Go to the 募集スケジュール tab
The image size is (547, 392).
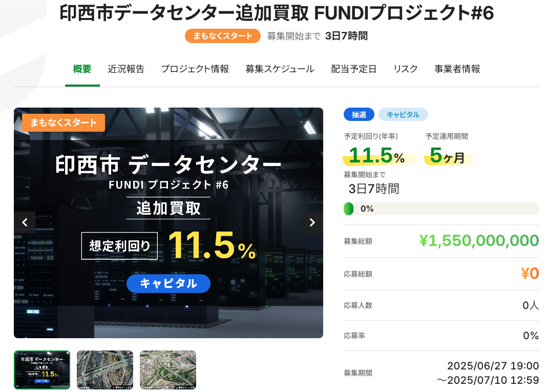pos(280,69)
